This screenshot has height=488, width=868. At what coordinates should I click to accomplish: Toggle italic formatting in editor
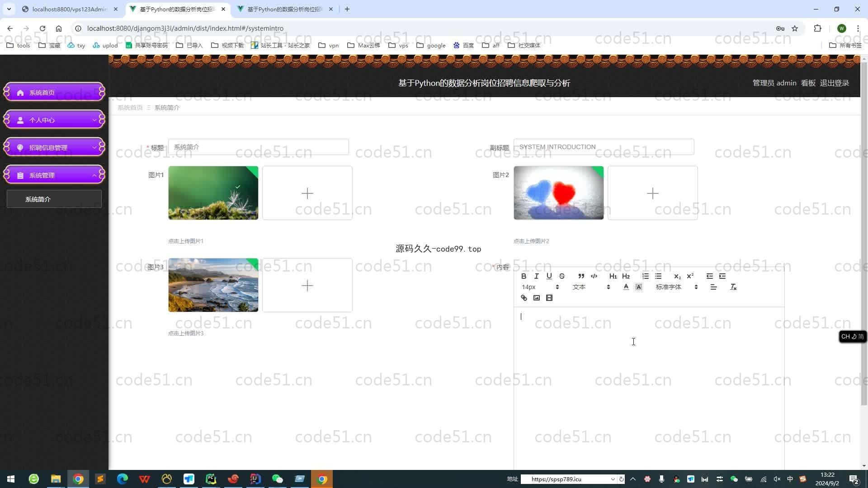[x=536, y=276]
